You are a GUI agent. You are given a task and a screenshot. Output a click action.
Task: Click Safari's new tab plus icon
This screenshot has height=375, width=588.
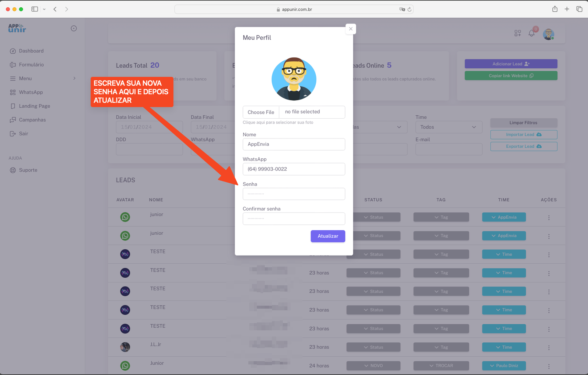click(567, 9)
